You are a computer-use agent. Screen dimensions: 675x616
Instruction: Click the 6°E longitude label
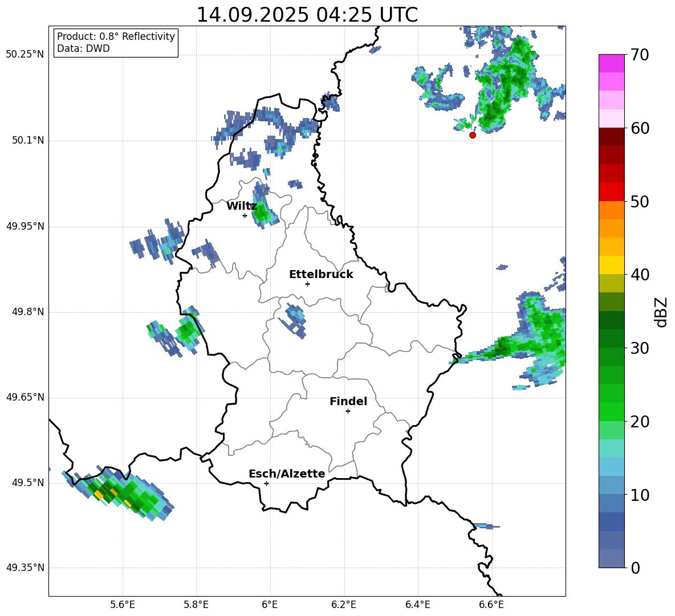click(270, 605)
